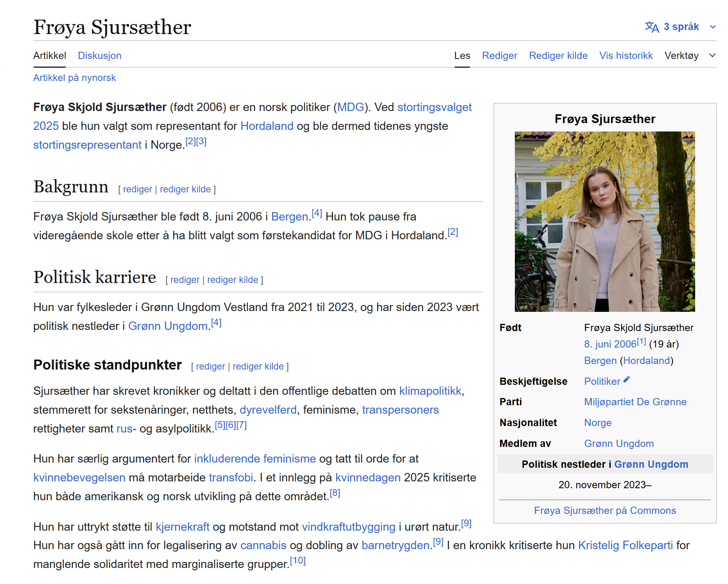Follow the kvinnebevegelsen link
The image size is (728, 584).
[x=79, y=477]
